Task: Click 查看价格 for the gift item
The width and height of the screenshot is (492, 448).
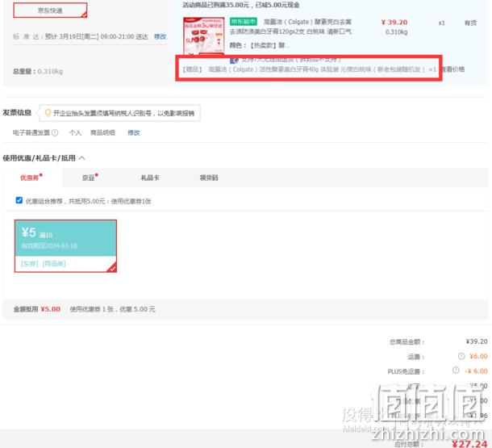Action: [x=452, y=69]
